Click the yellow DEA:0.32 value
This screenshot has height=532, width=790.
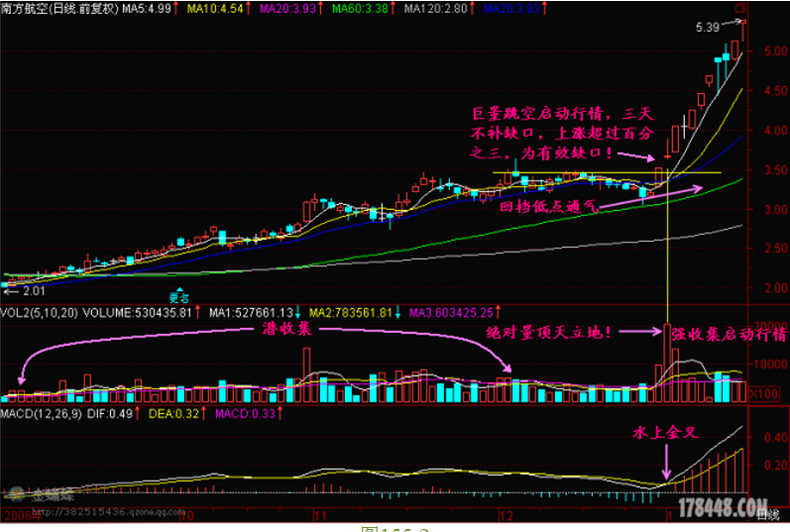pyautogui.click(x=173, y=414)
